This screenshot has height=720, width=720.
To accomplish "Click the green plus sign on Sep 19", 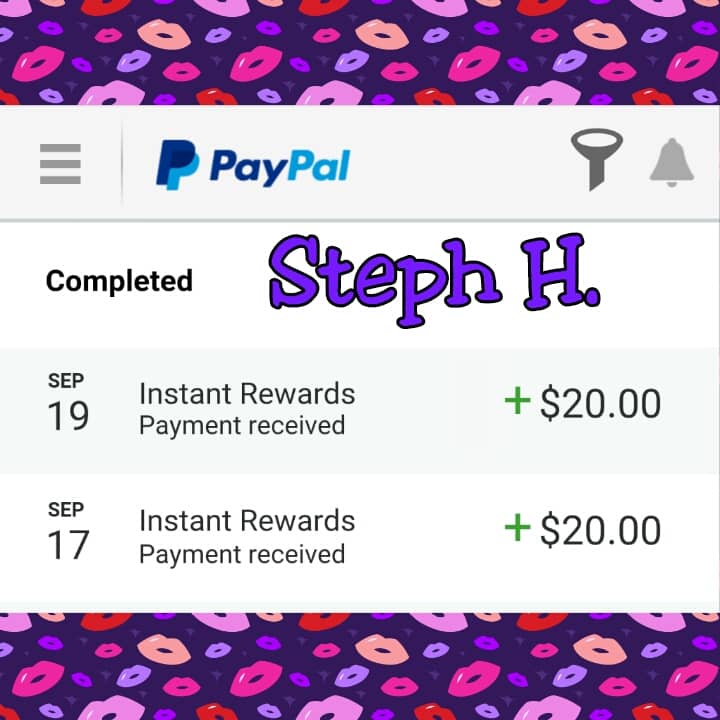I will 518,400.
